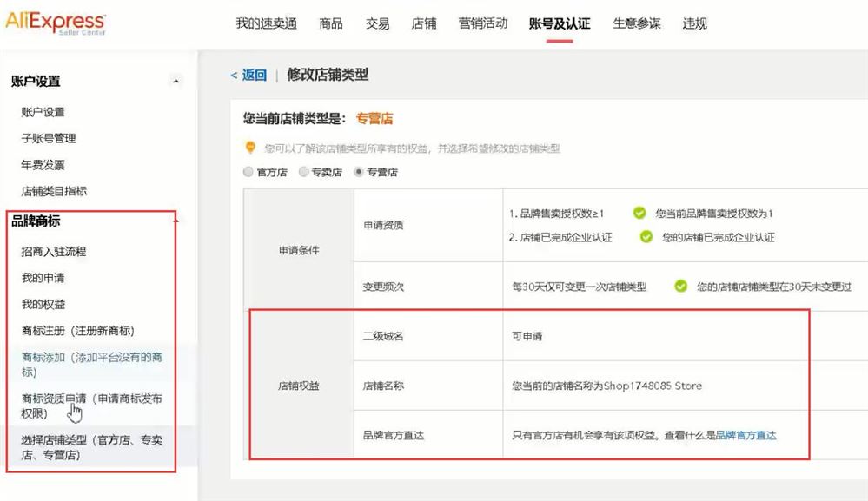This screenshot has height=501, width=868.
Task: Click the 申请资质 table cell
Action: click(428, 225)
